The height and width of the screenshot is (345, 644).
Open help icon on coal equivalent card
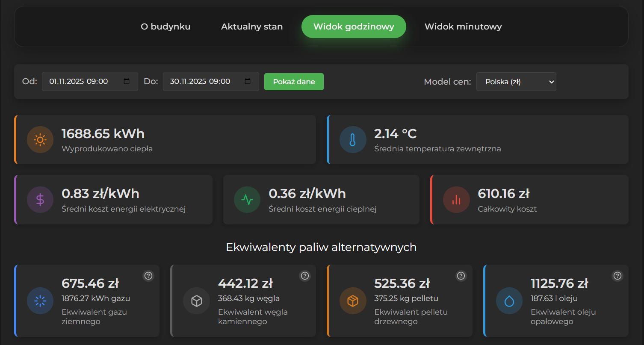coord(305,276)
